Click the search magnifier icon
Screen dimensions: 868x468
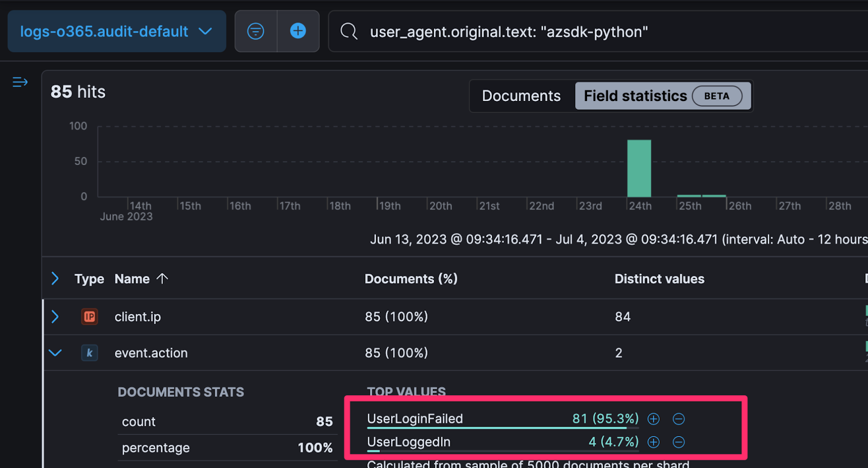[x=349, y=31]
